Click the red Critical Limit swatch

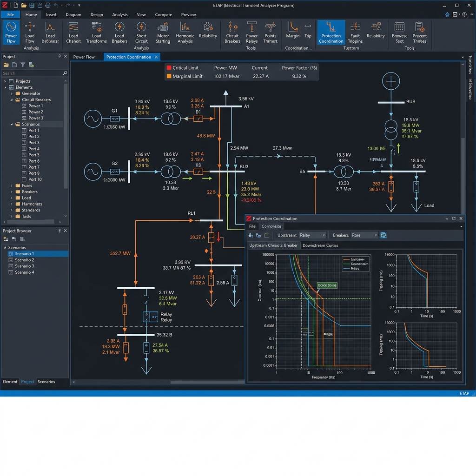pyautogui.click(x=169, y=68)
